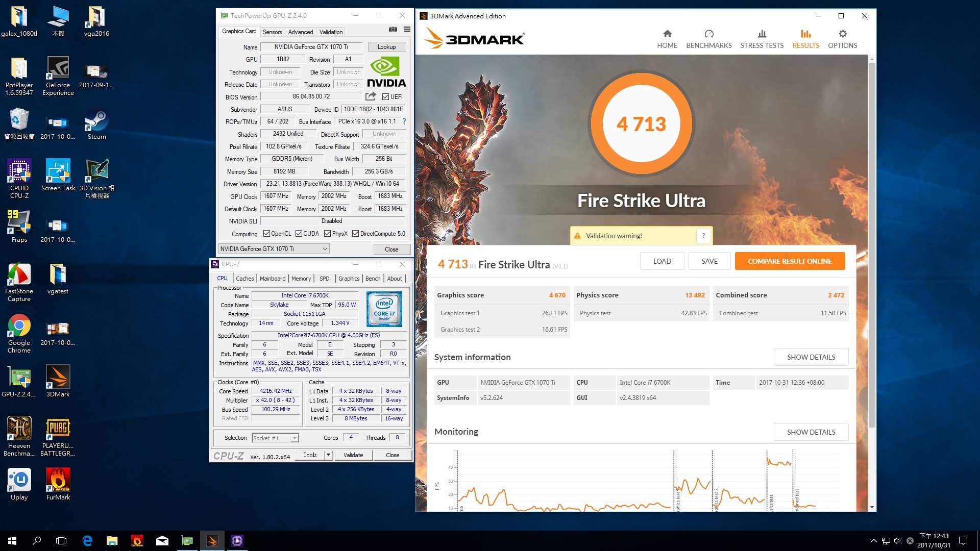Click Lookup button in GPU-Z
The height and width of the screenshot is (551, 980).
pyautogui.click(x=386, y=47)
